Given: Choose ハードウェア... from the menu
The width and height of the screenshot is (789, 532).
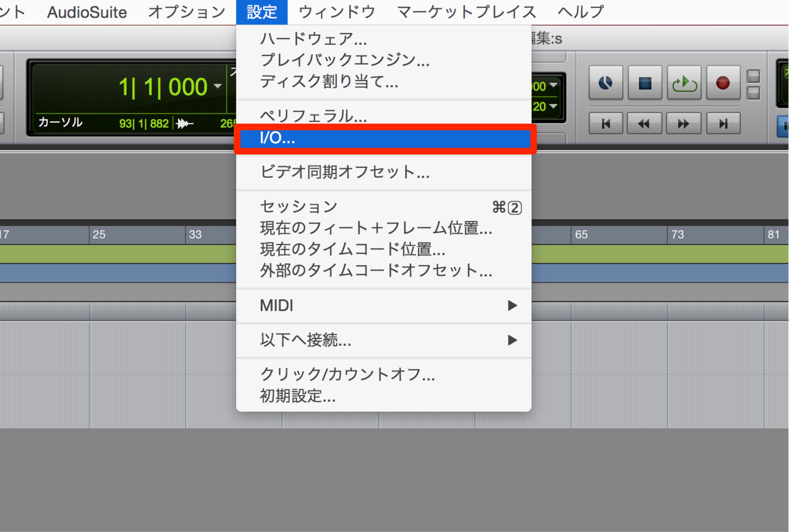Looking at the screenshot, I should 384,39.
